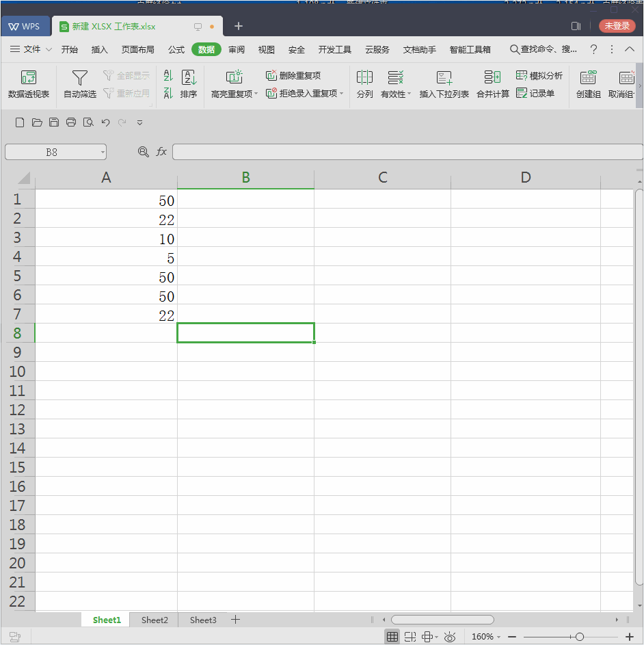This screenshot has height=645, width=644.
Task: Open the 开始 ribbon tab
Action: tap(70, 49)
